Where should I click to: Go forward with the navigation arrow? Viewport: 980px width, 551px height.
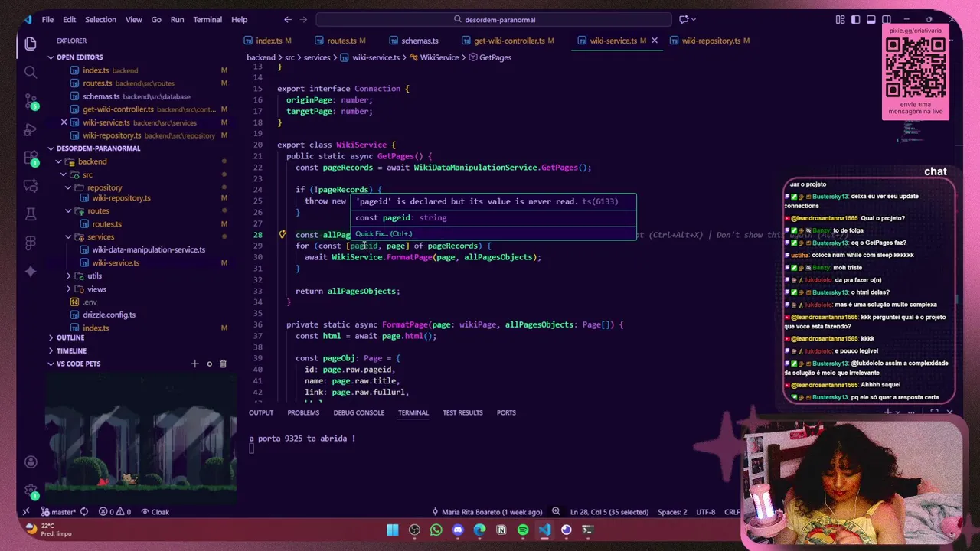pos(305,19)
